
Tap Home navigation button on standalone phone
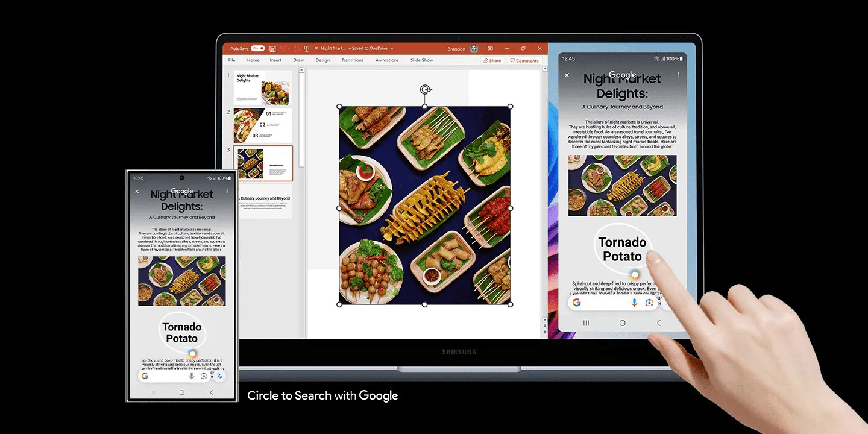point(182,392)
